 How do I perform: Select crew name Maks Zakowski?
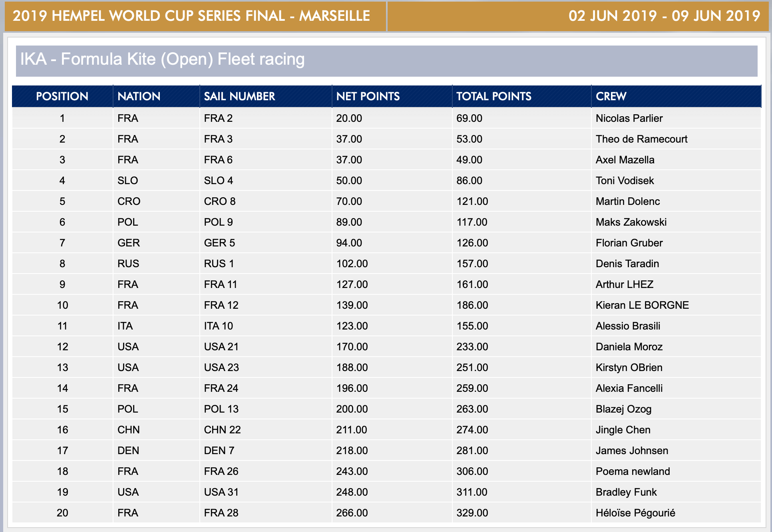[x=631, y=222]
